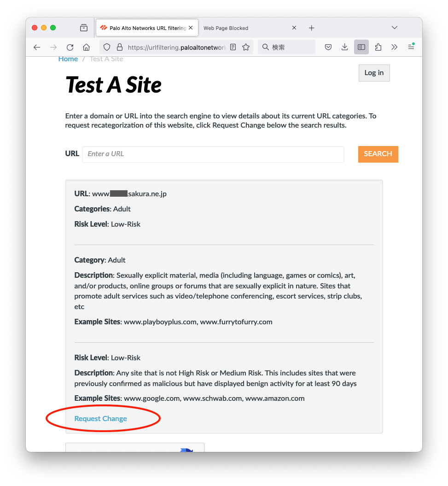Open the hamburger application menu

[x=411, y=47]
